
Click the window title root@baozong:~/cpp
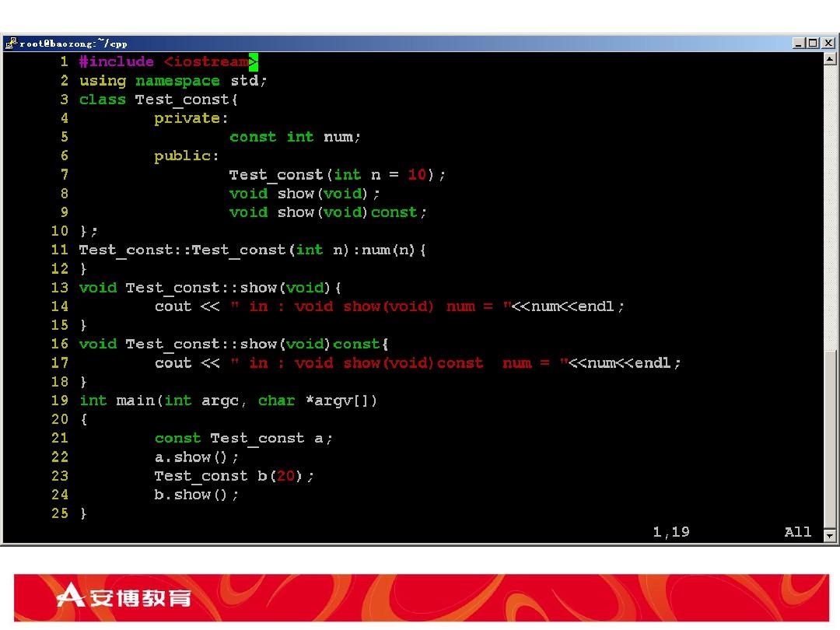73,44
